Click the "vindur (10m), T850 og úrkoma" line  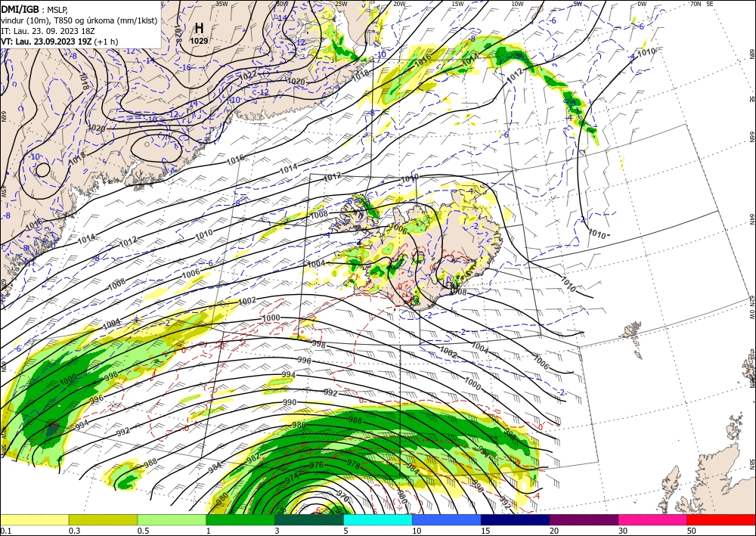(79, 20)
